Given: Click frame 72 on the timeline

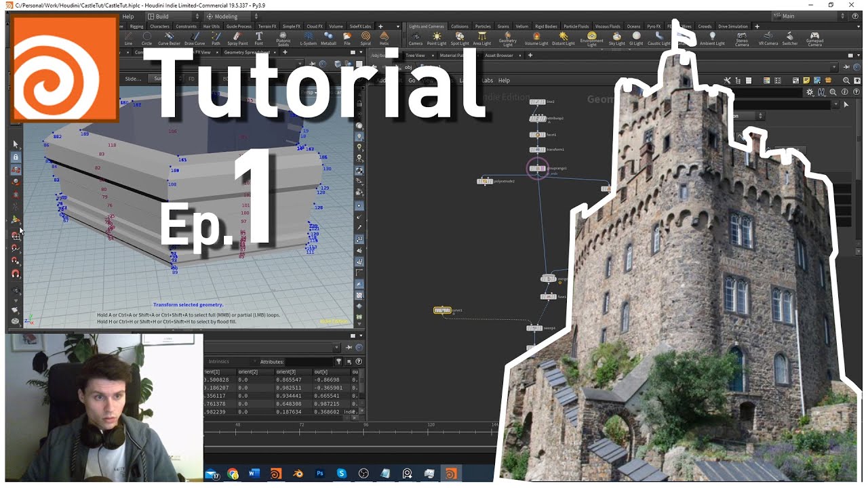Looking at the screenshot, I should pos(301,424).
